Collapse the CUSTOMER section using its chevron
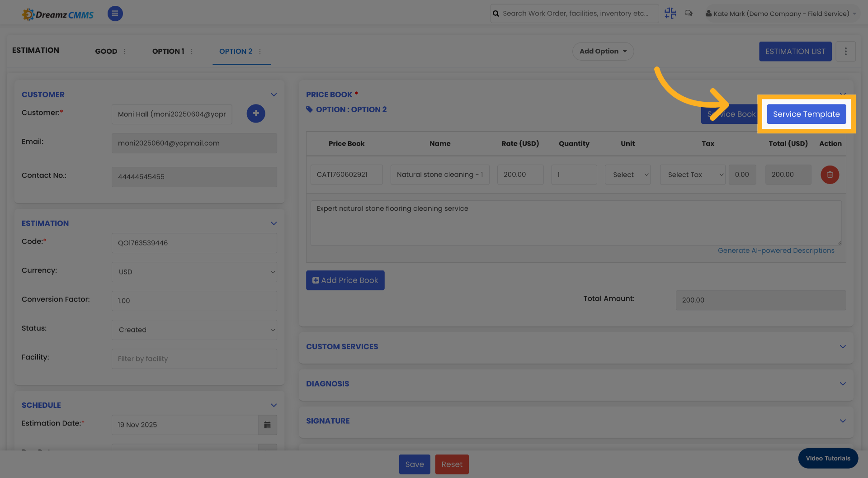This screenshot has width=868, height=478. point(274,95)
